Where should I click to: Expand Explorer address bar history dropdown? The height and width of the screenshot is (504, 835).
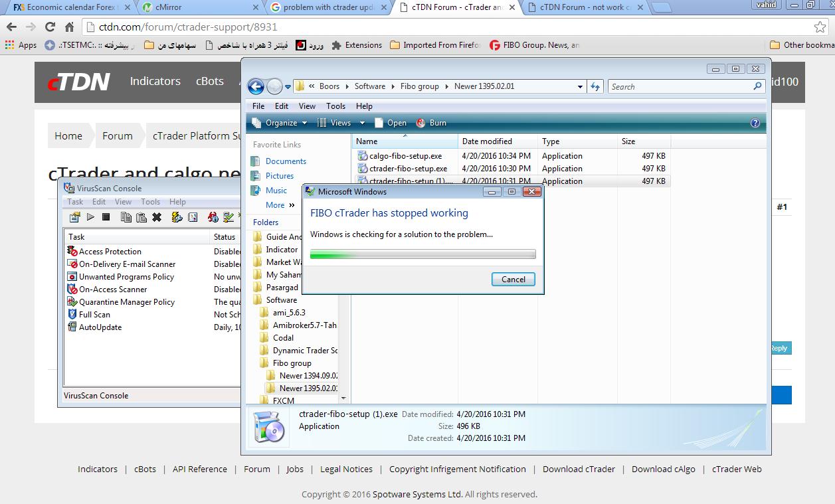(x=580, y=86)
